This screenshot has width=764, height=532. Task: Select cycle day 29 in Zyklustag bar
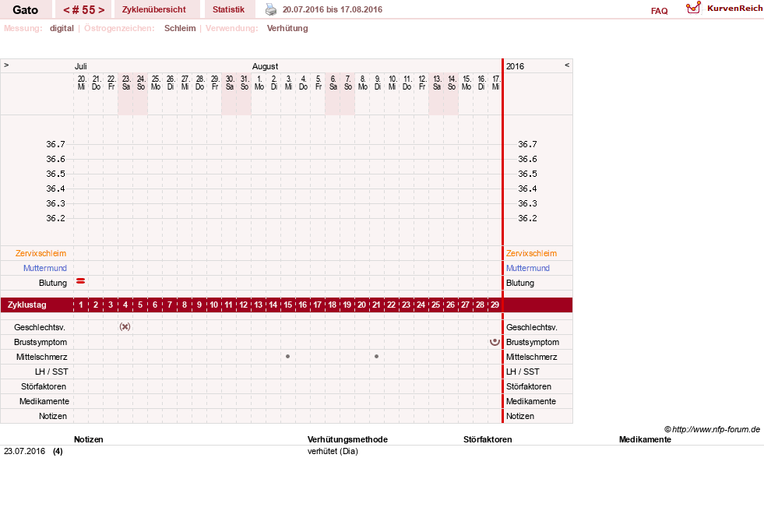[x=495, y=305]
